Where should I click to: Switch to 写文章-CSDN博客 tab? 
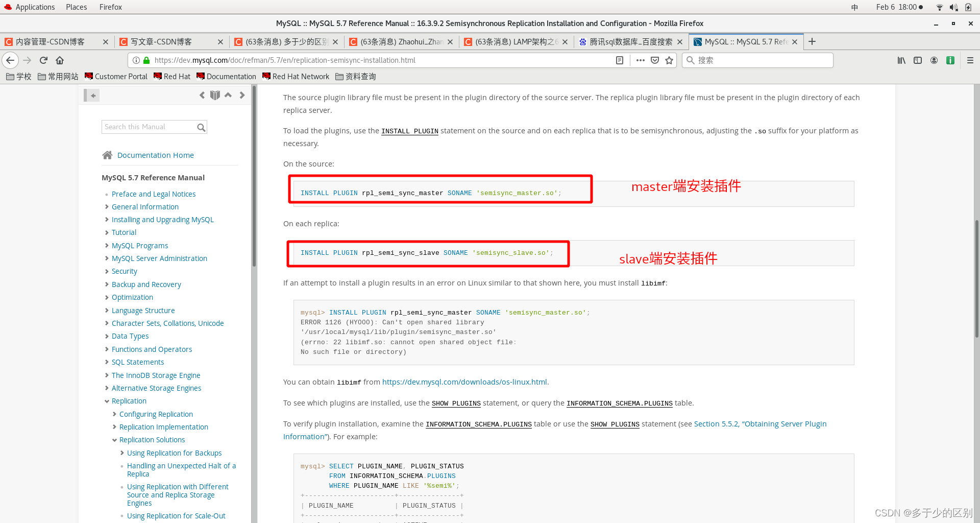[172, 42]
